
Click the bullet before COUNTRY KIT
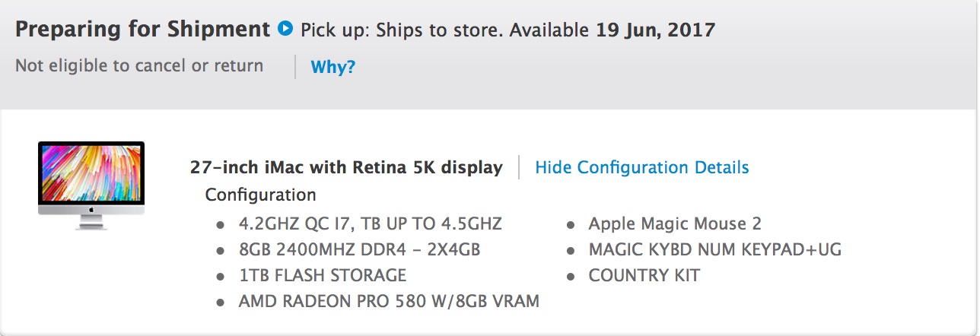(571, 276)
